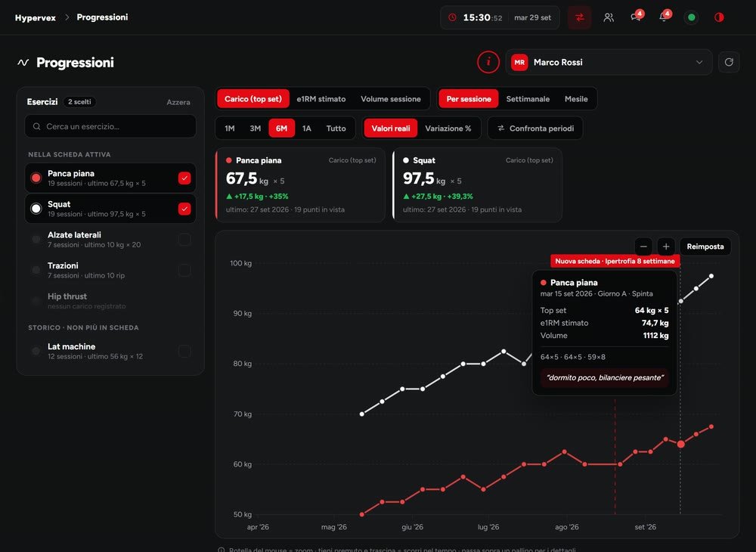The height and width of the screenshot is (552, 756).
Task: Switch to Variazione % display mode
Action: [448, 129]
